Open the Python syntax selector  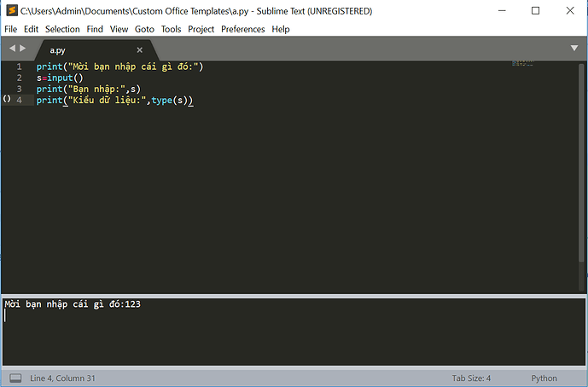tap(544, 378)
